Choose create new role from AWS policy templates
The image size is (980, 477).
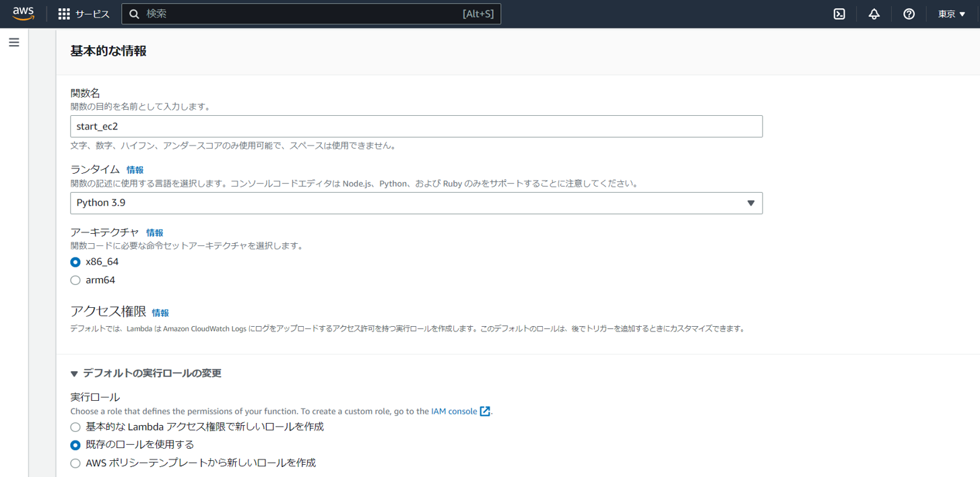pyautogui.click(x=75, y=464)
